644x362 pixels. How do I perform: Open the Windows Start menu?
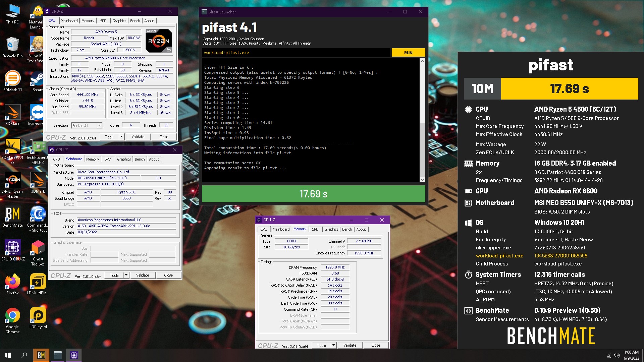8,355
